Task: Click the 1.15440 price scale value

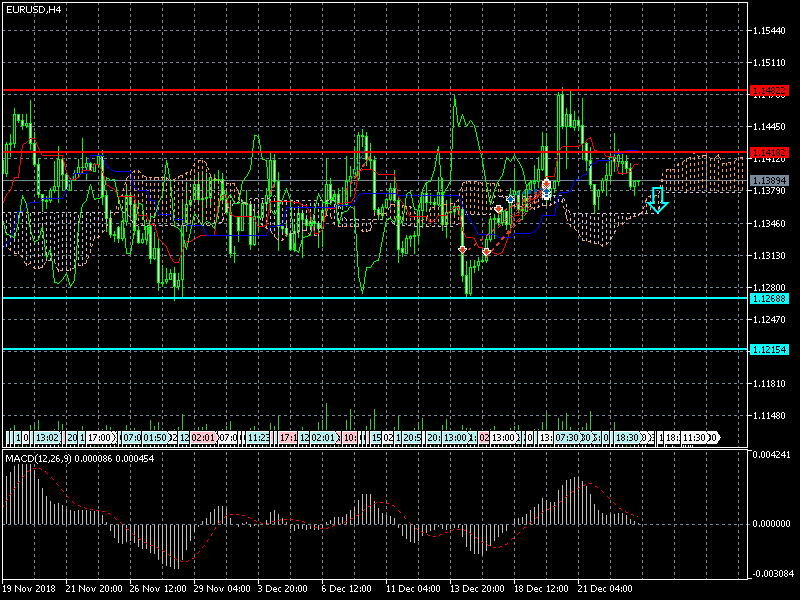Action: (770, 32)
